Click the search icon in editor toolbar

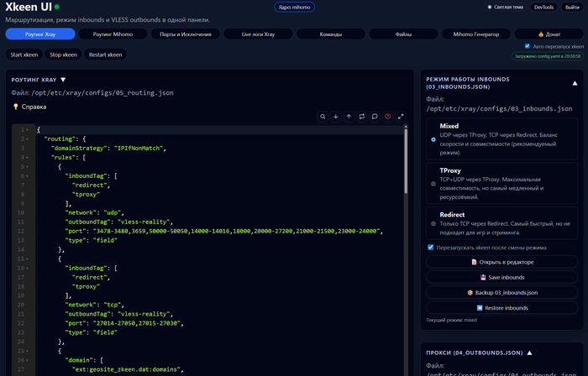click(323, 117)
